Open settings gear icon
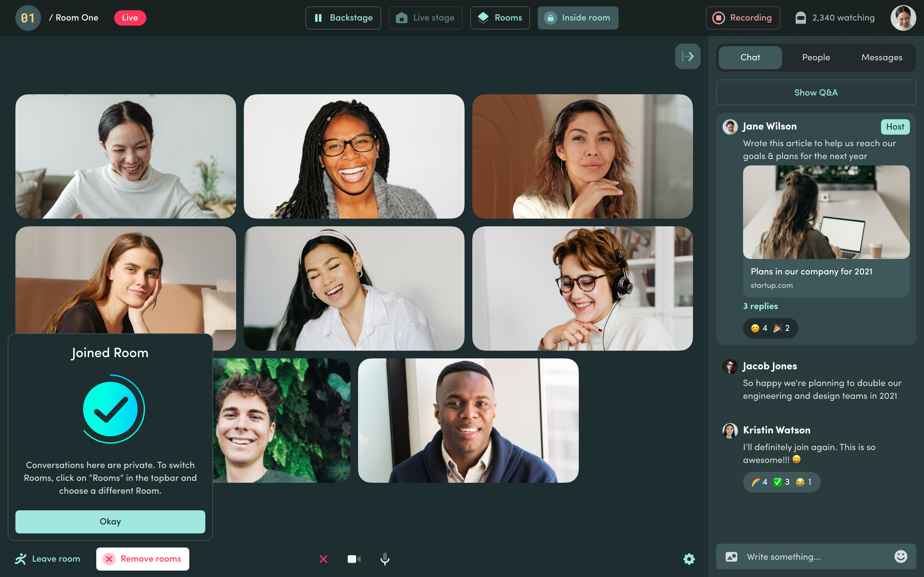The height and width of the screenshot is (577, 924). tap(689, 559)
